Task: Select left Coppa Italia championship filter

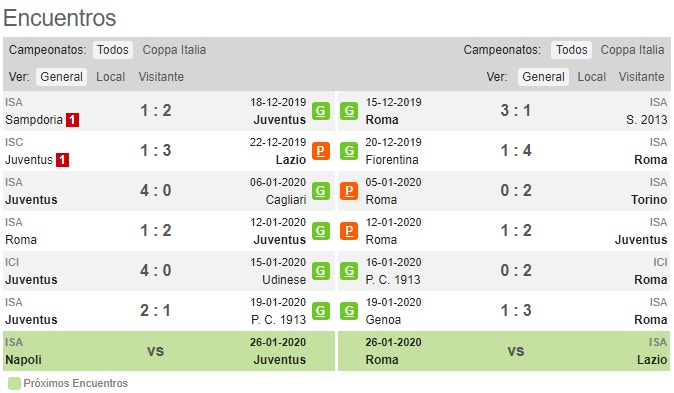Action: click(174, 50)
